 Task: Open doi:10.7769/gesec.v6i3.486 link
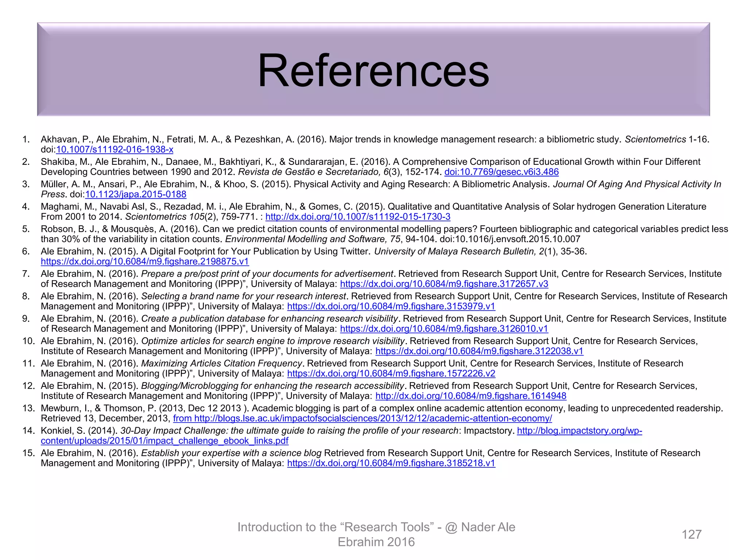(x=502, y=172)
